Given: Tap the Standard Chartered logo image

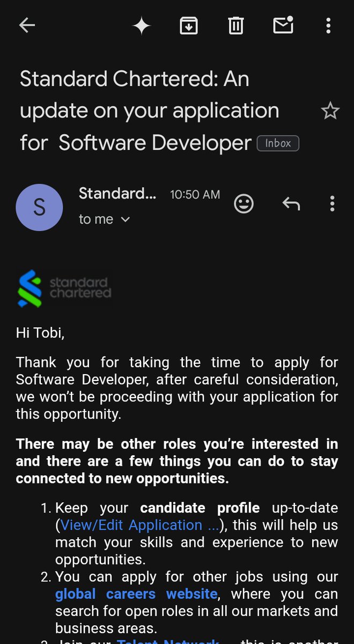Looking at the screenshot, I should pyautogui.click(x=64, y=289).
